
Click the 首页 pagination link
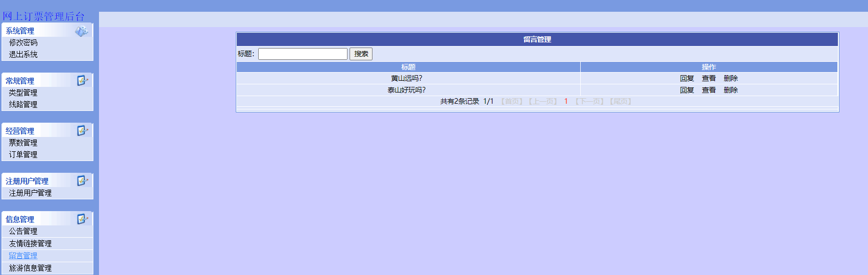512,101
